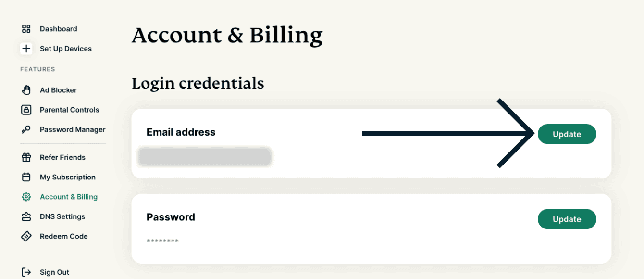Sign Out of the account
This screenshot has width=644, height=279.
click(54, 272)
